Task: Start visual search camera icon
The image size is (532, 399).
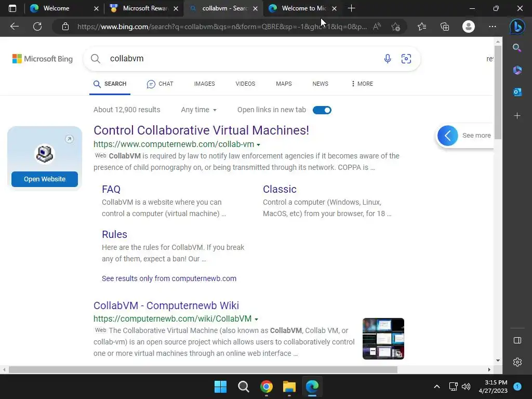Action: coord(406,59)
